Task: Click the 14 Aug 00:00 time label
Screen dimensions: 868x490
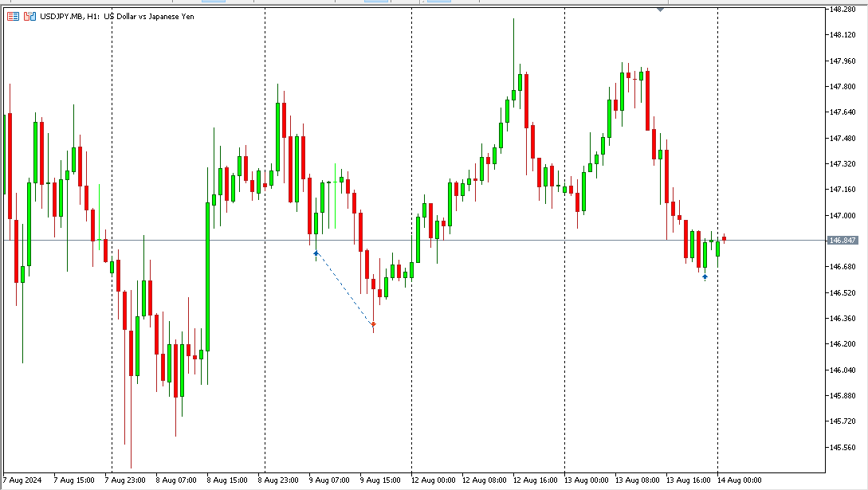Action: tap(740, 480)
